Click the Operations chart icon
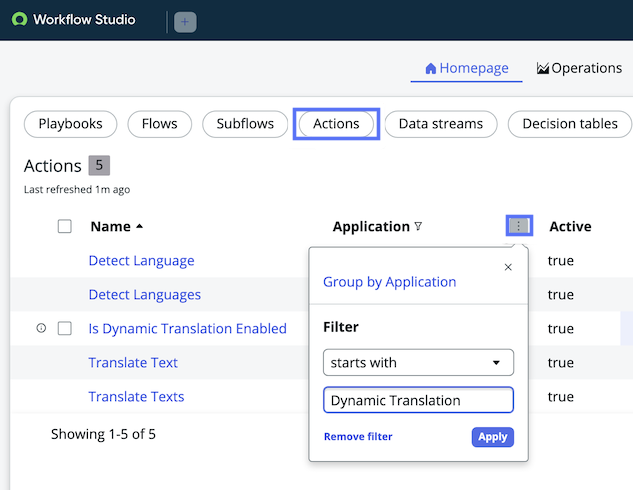The image size is (633, 490). coord(543,68)
